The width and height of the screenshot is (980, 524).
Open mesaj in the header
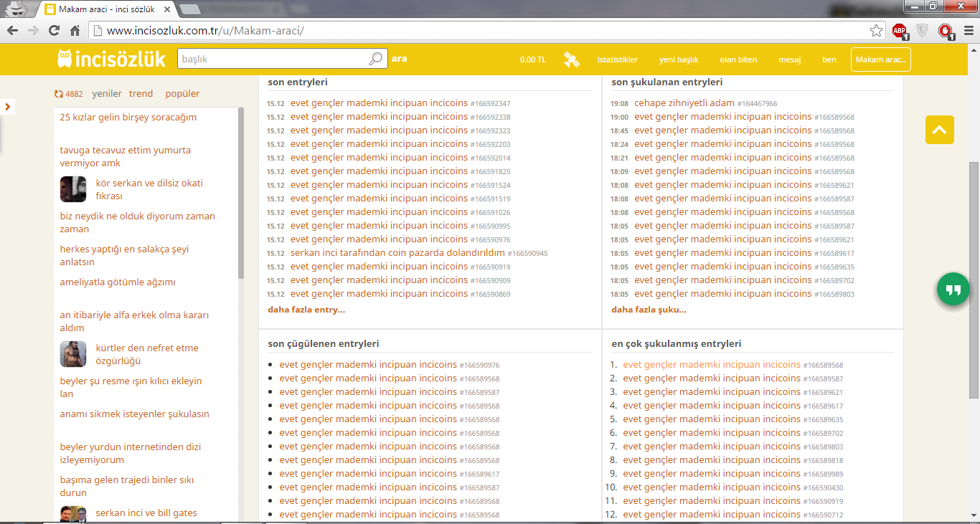tap(789, 59)
